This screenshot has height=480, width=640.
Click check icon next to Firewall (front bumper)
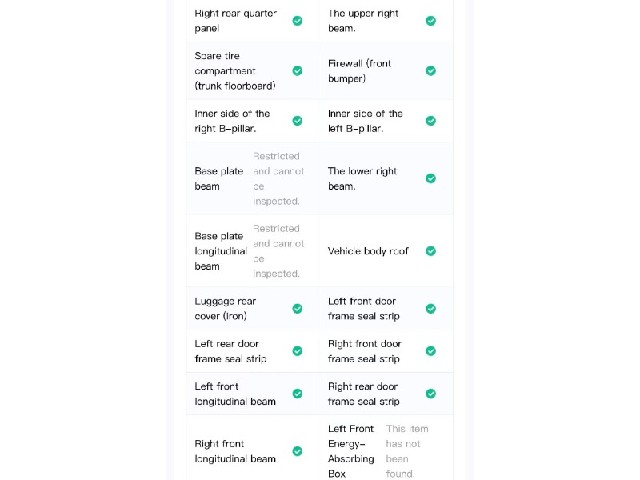pos(431,71)
